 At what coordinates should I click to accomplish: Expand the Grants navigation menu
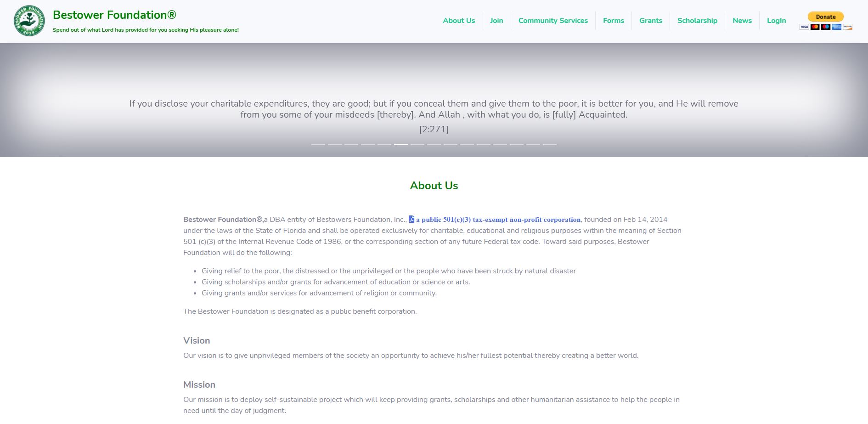[x=651, y=21]
